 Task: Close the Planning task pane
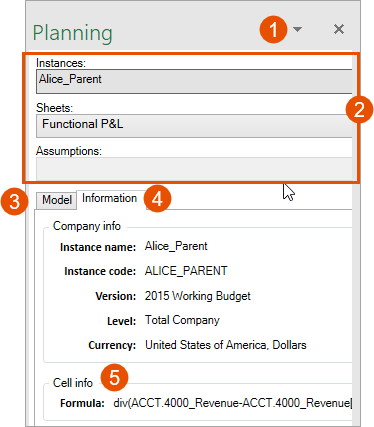pyautogui.click(x=339, y=29)
